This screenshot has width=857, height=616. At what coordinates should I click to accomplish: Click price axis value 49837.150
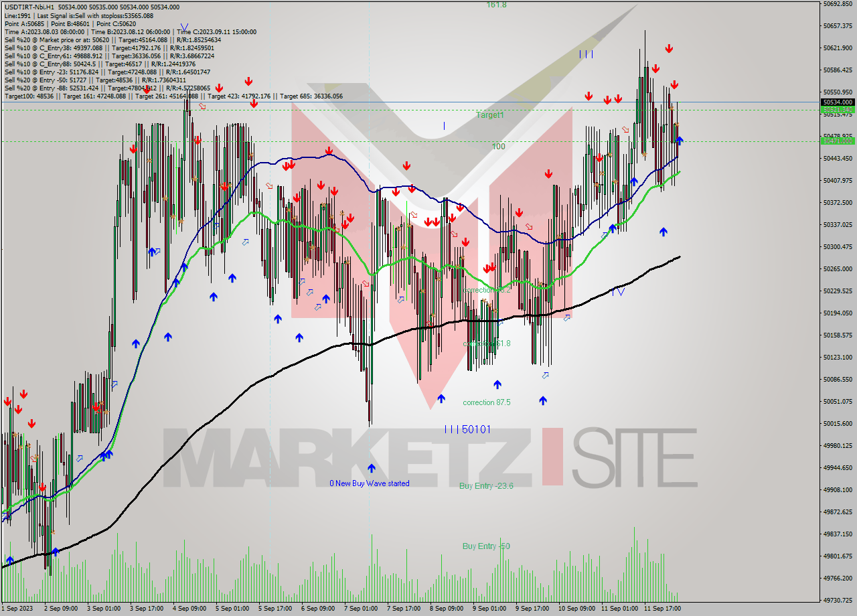[838, 534]
